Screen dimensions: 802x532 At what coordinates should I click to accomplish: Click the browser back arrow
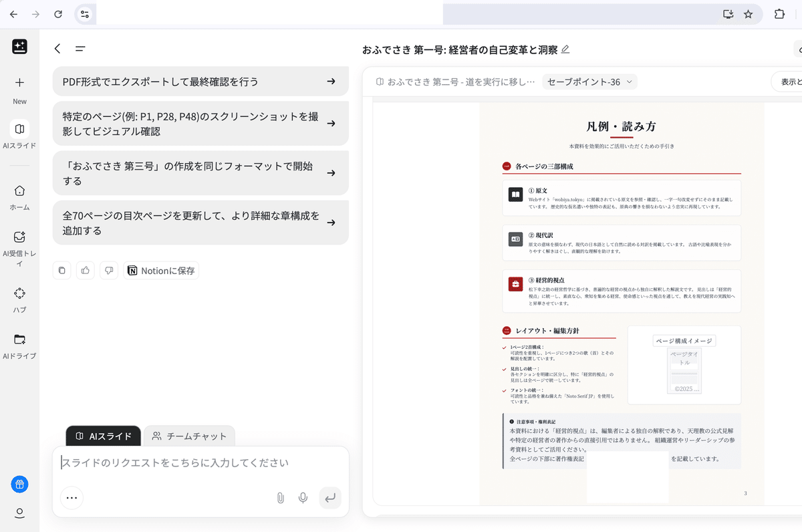click(x=13, y=14)
